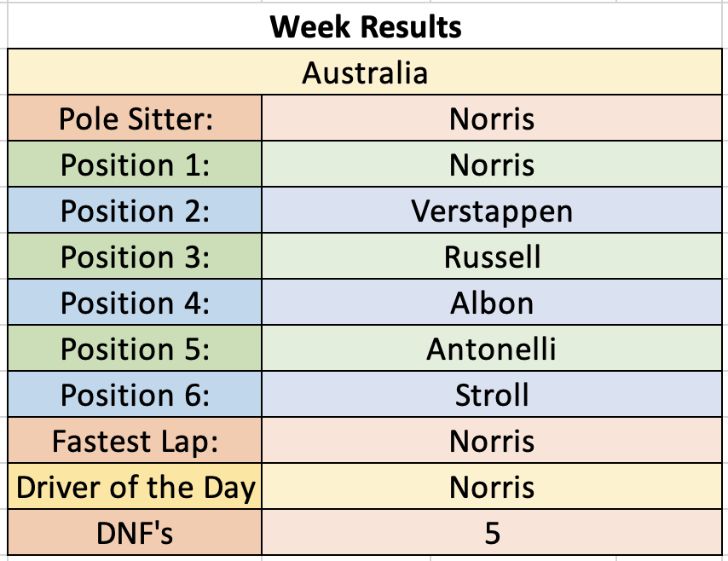Select the Position 4 label cell

click(x=135, y=302)
